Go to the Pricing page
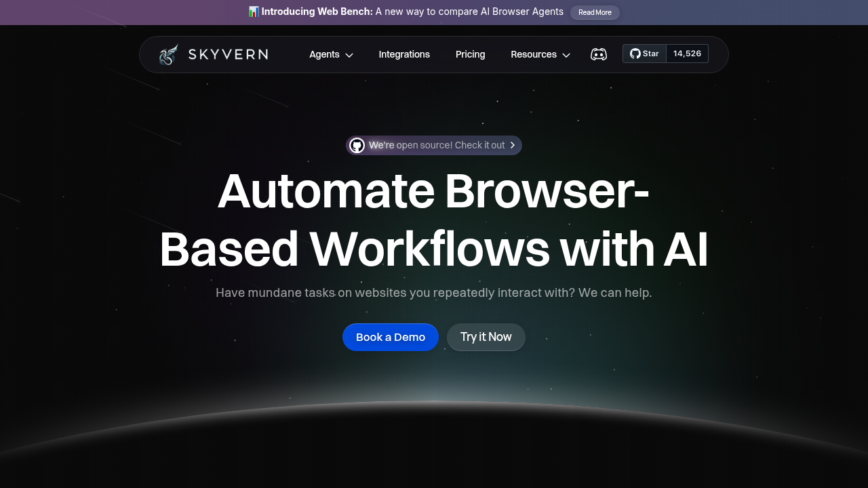This screenshot has width=868, height=488. [x=470, y=54]
